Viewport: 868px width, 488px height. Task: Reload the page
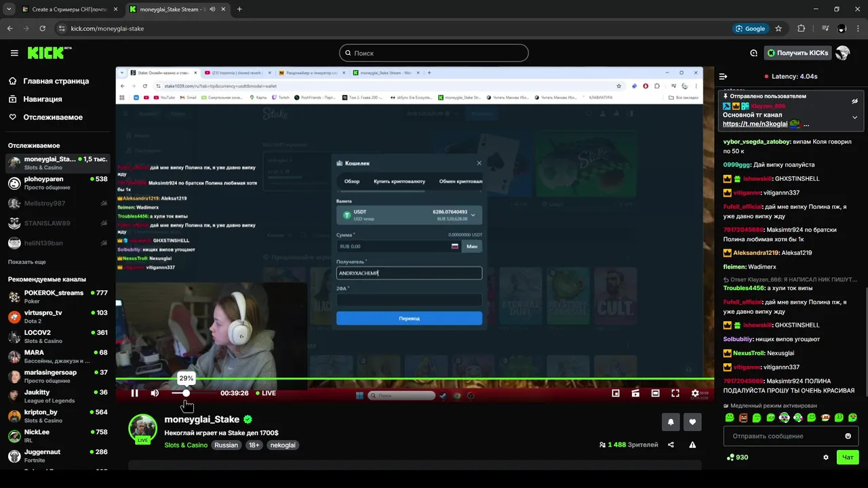coord(42,28)
